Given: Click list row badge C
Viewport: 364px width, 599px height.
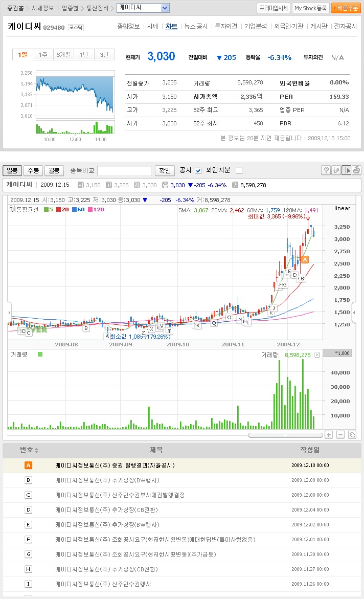Looking at the screenshot, I should (28, 495).
